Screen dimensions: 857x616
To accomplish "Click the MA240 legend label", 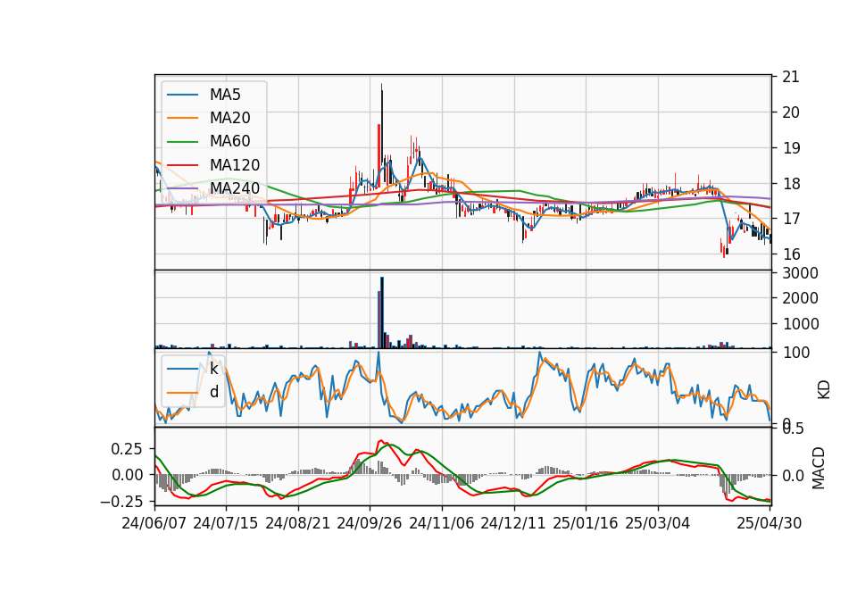I will [235, 188].
